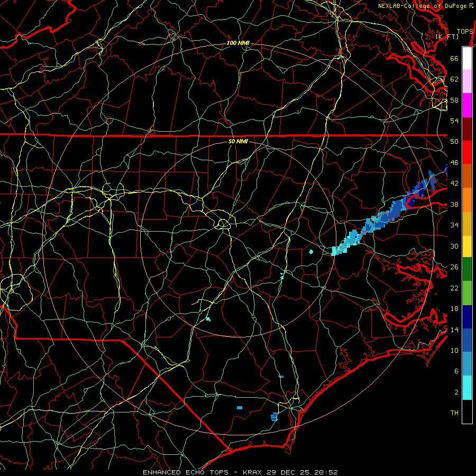
Task: Click the 20:52 timestamp
Action: click(x=326, y=472)
